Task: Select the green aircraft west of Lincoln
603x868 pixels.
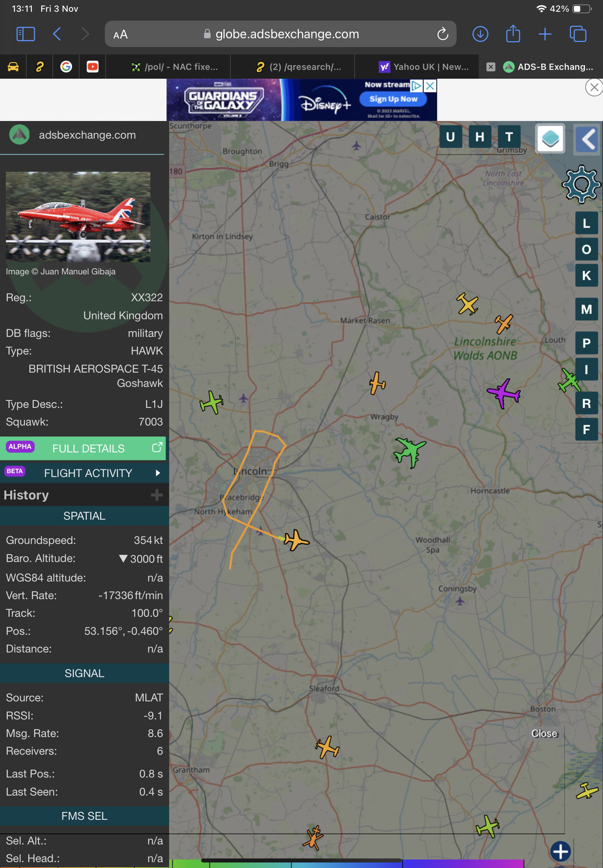Action: pyautogui.click(x=211, y=402)
